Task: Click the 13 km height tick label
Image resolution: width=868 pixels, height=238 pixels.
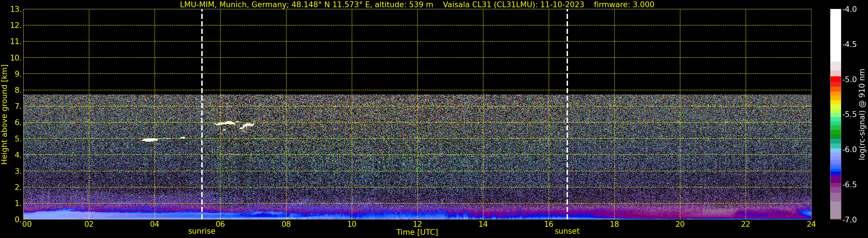Action: [x=16, y=10]
